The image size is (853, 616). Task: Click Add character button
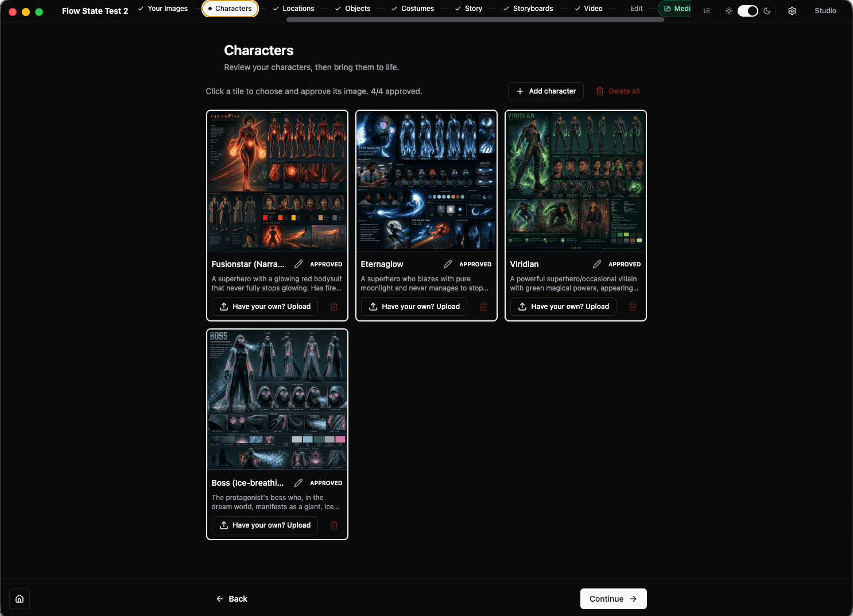click(x=546, y=91)
